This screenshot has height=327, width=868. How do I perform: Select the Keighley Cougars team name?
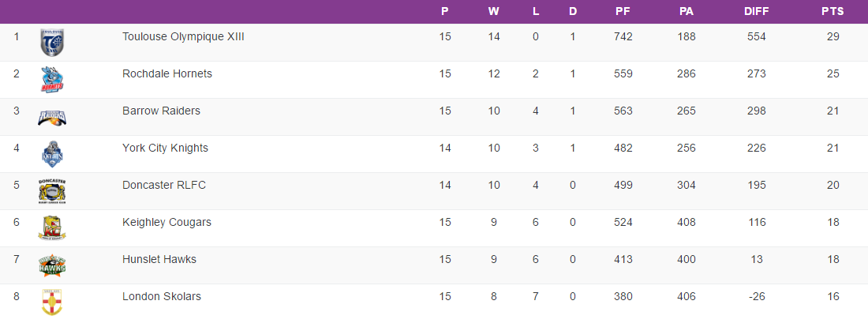tap(166, 222)
